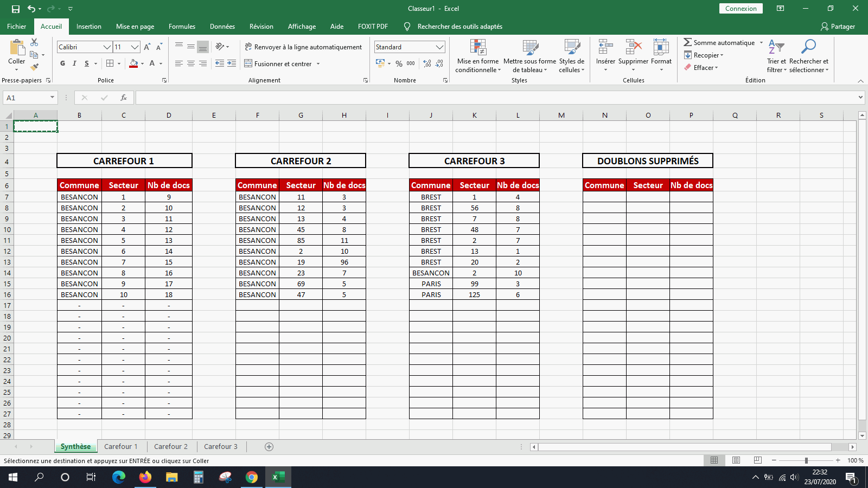Click the Fusionner et centrer icon
This screenshot has height=488, width=868.
tap(248, 63)
